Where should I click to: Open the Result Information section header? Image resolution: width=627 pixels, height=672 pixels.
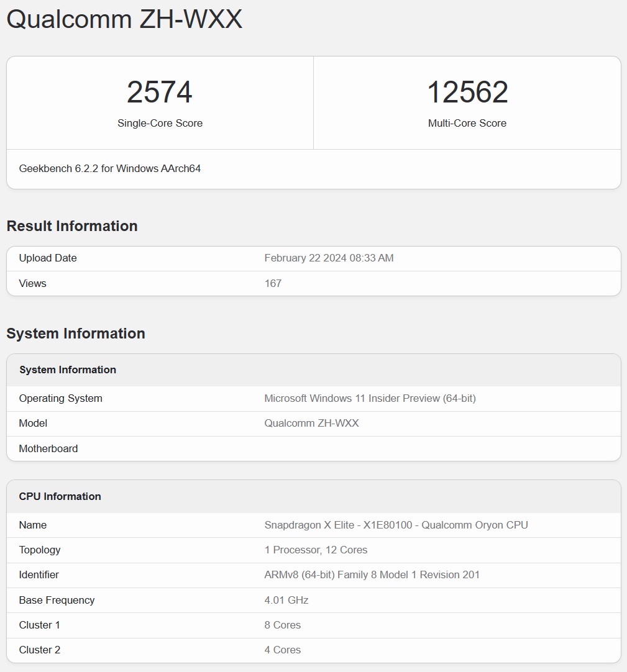click(72, 226)
